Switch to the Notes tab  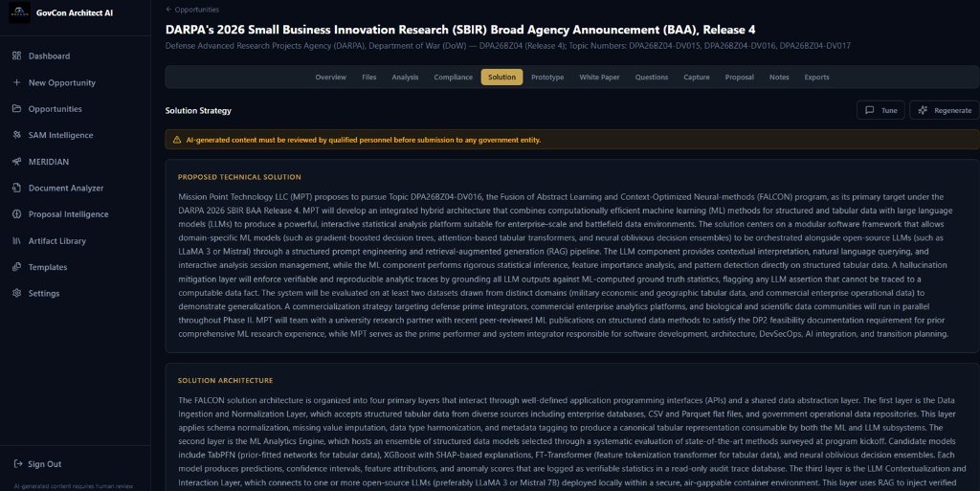(779, 77)
